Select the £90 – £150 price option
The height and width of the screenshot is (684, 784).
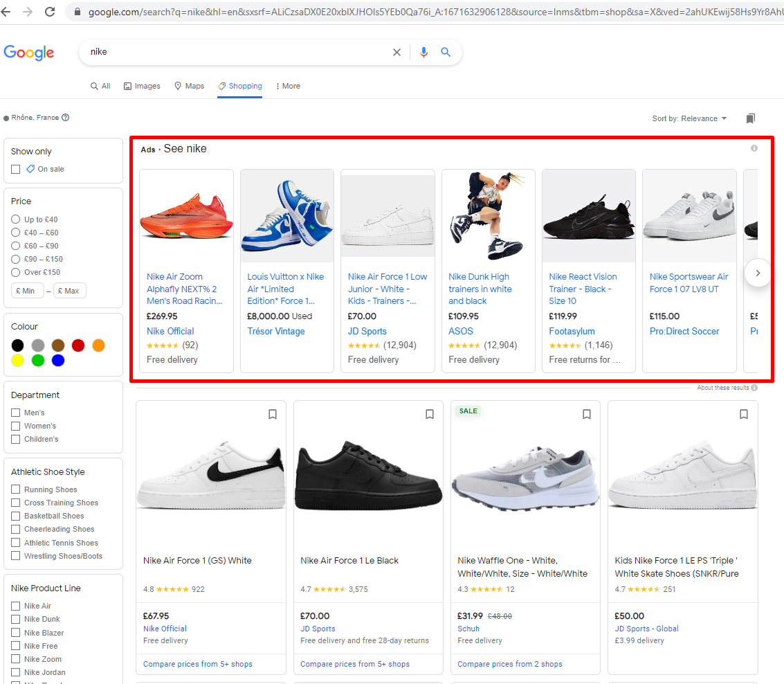click(15, 259)
